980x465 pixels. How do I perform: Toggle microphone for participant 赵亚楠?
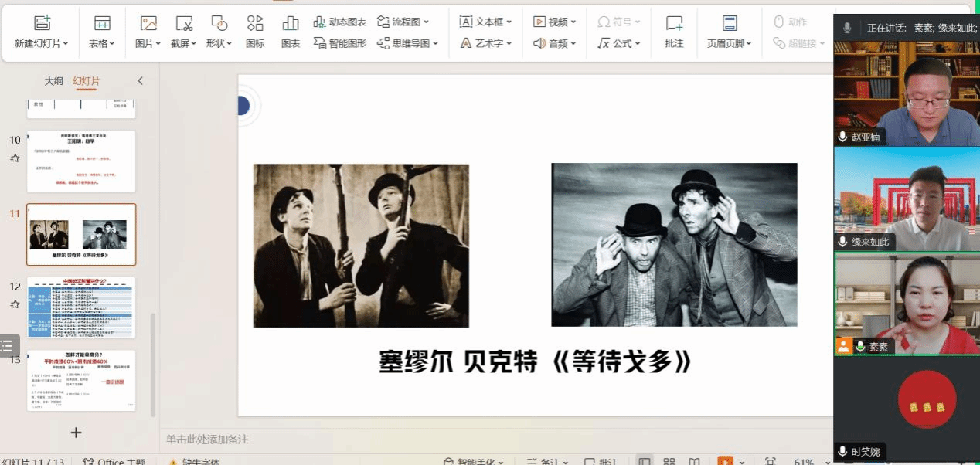843,137
